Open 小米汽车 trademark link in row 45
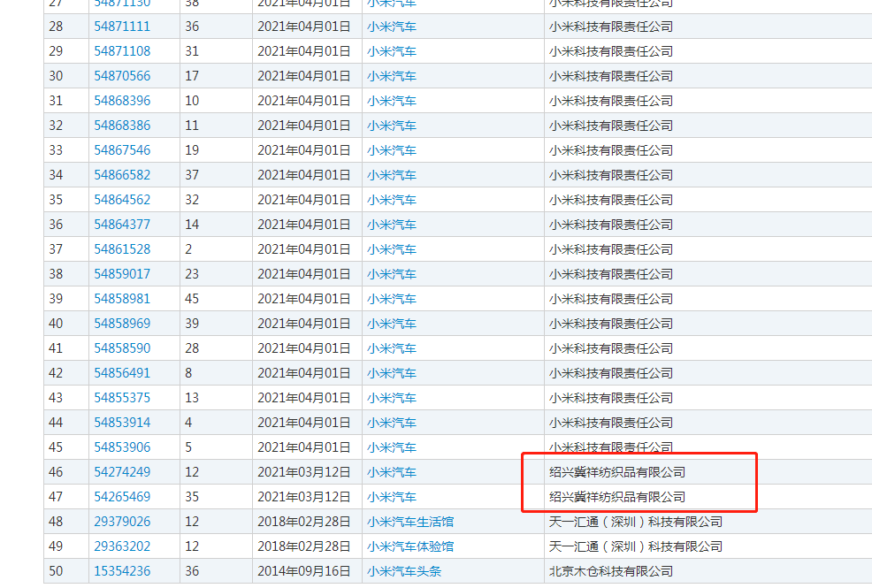This screenshot has width=872, height=588. 392,447
